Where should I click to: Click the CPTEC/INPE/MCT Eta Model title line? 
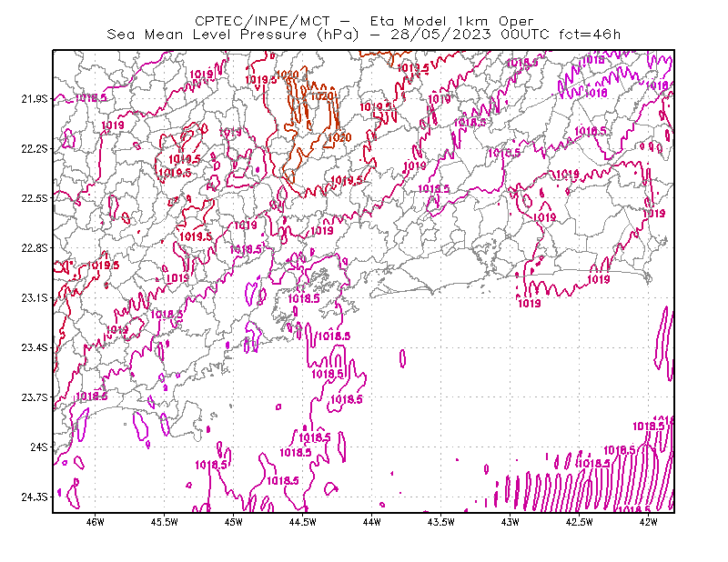click(364, 21)
